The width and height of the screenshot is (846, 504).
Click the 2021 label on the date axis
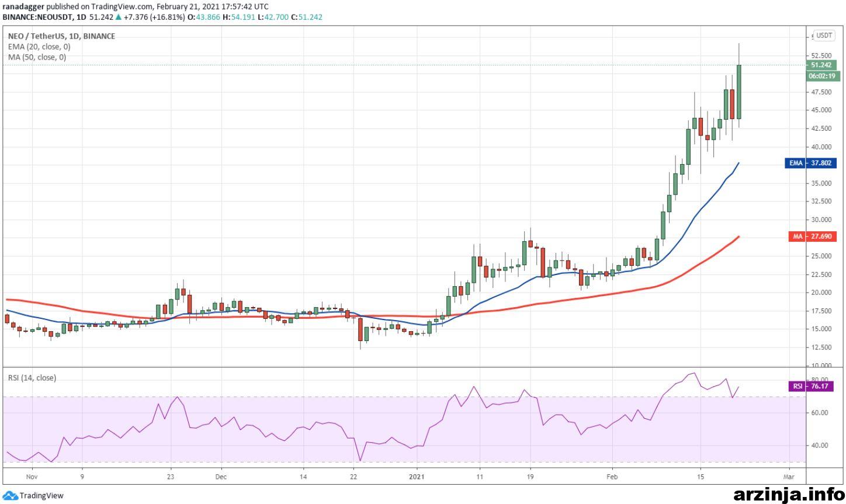click(417, 476)
